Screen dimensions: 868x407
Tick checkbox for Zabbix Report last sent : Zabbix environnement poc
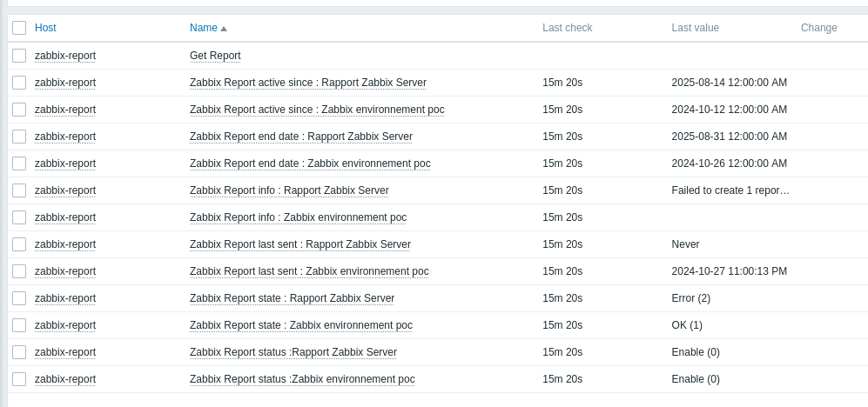pyautogui.click(x=19, y=271)
